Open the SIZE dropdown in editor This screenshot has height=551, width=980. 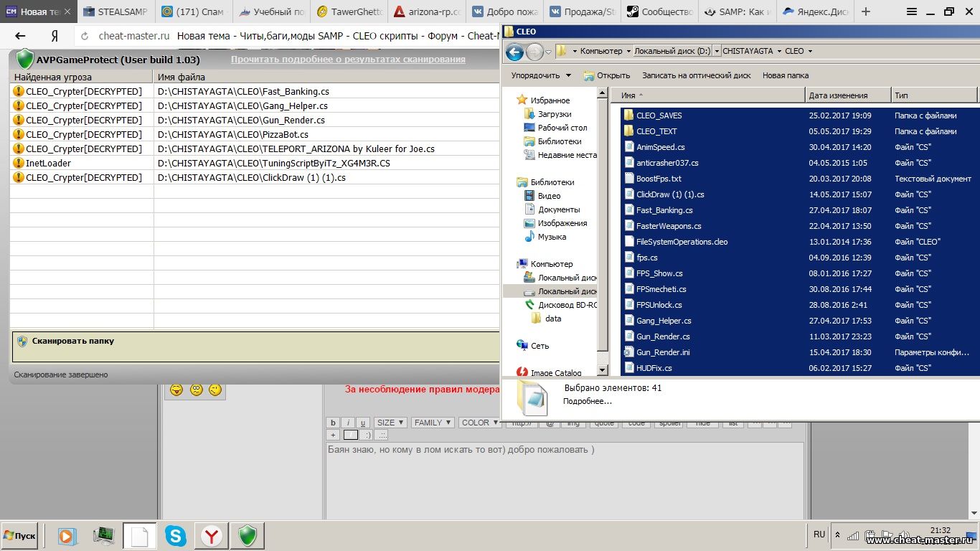point(390,423)
